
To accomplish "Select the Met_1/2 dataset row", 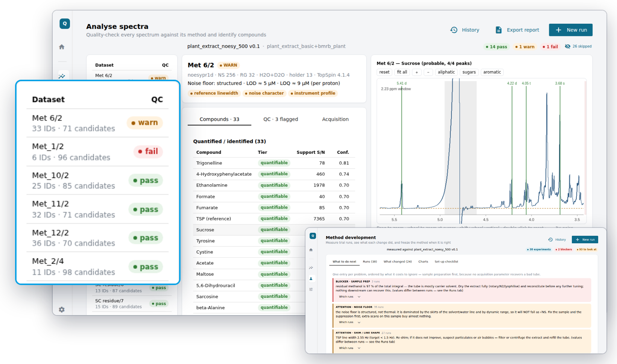I will point(97,152).
